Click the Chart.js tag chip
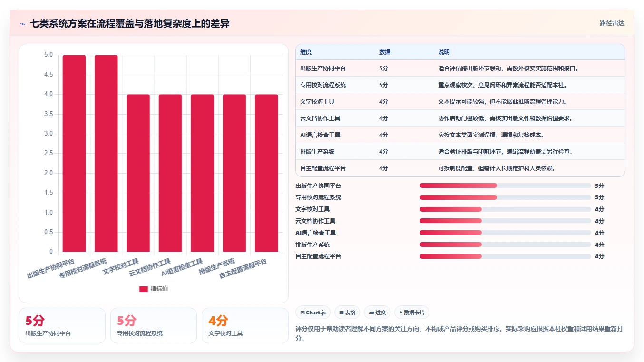The height and width of the screenshot is (362, 644). [x=313, y=313]
